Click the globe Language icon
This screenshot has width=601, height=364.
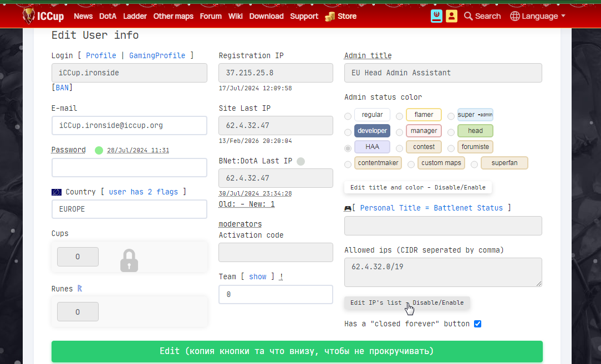coord(515,16)
